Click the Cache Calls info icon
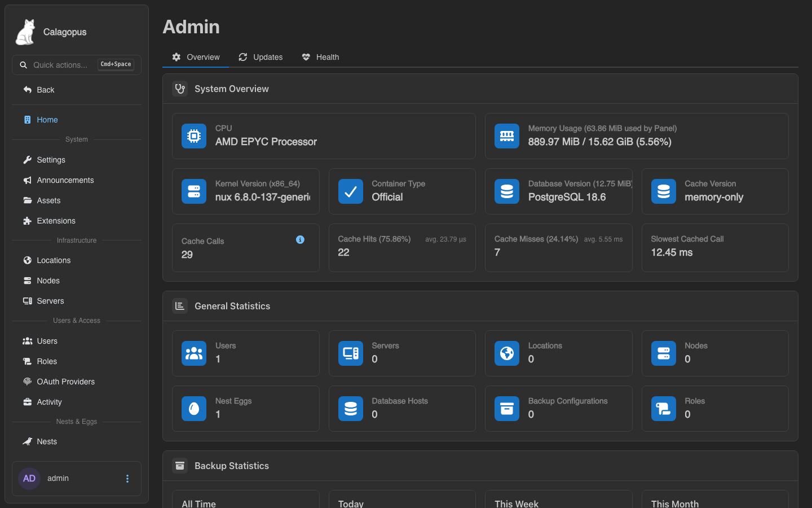 click(300, 240)
